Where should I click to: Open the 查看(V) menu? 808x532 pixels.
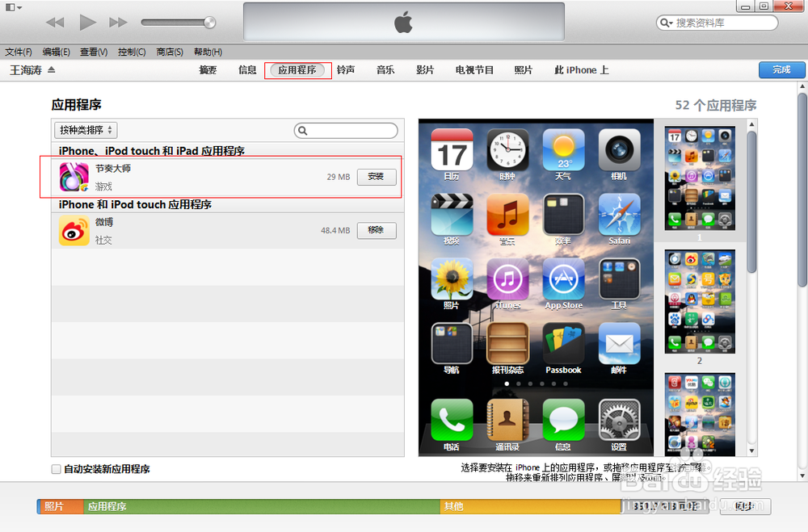(x=94, y=52)
